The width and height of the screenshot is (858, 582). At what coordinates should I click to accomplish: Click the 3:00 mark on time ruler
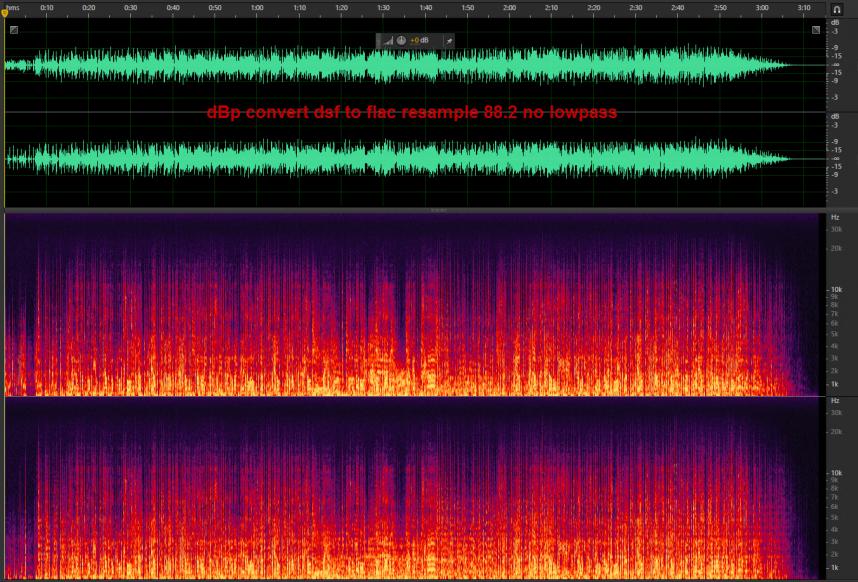762,8
